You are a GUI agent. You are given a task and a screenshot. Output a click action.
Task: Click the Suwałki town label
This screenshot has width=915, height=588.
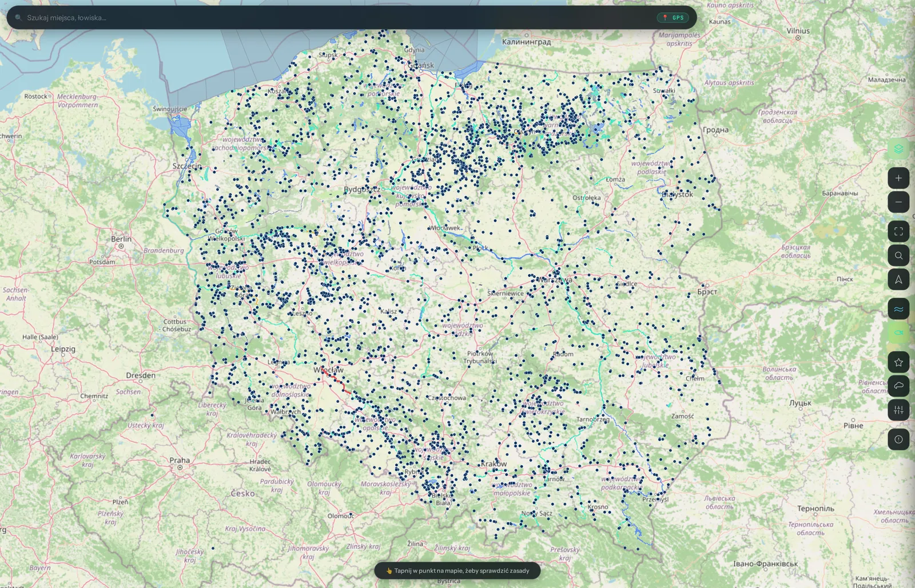click(664, 90)
